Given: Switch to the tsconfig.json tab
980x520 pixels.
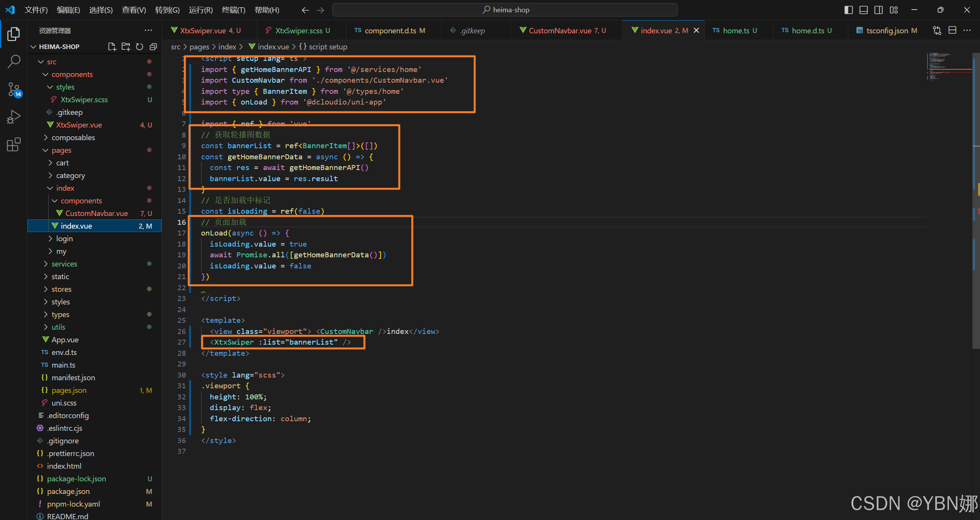Looking at the screenshot, I should coord(887,31).
